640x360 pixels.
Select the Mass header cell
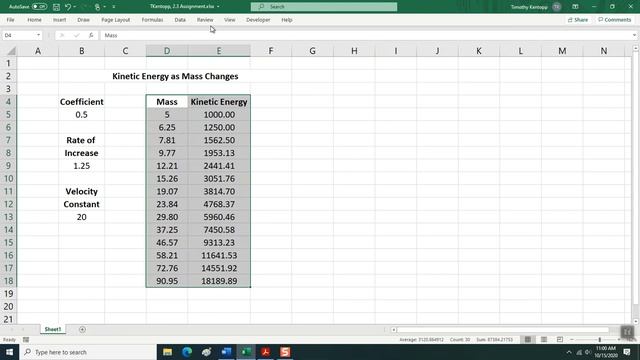167,102
